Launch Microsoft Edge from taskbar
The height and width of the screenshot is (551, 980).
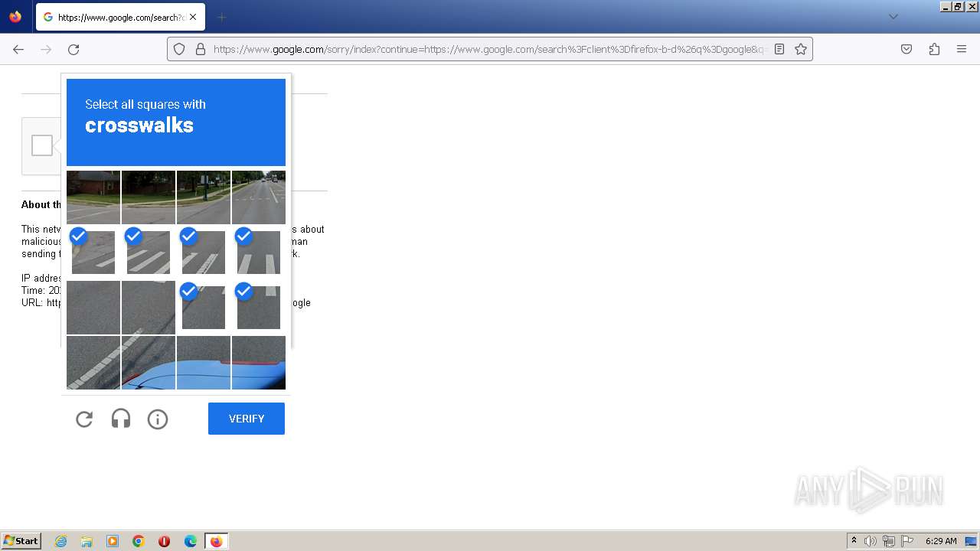click(x=191, y=541)
